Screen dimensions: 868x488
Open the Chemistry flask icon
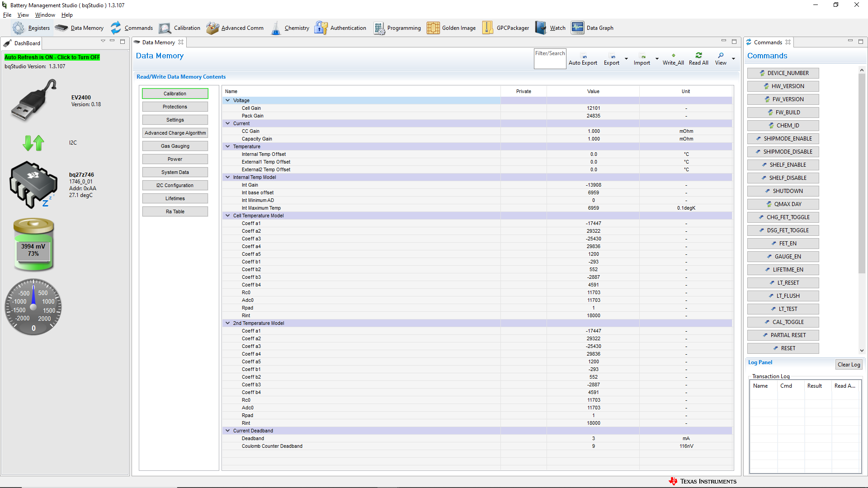tap(276, 28)
